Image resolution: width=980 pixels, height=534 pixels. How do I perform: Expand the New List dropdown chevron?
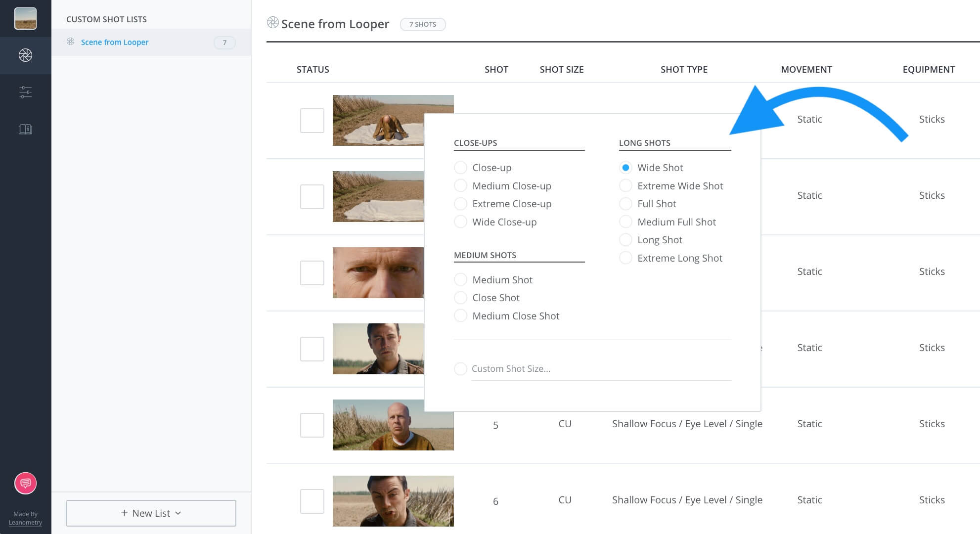(179, 513)
